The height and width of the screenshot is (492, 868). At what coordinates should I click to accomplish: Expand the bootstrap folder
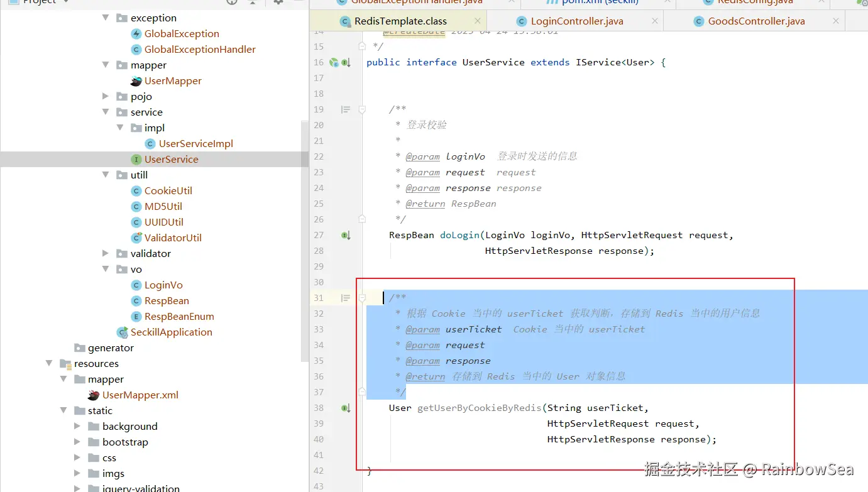(77, 442)
